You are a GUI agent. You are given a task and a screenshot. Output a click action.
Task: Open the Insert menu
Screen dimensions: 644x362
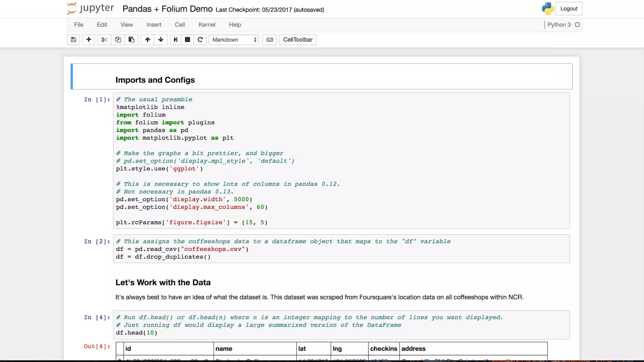click(x=154, y=25)
